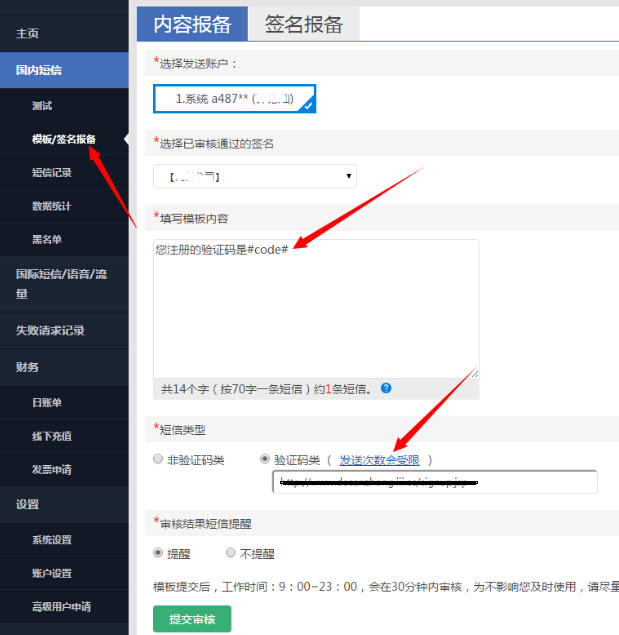Viewport: 619px width, 635px height.
Task: Select 设置 section in the sidebar
Action: coord(28,504)
